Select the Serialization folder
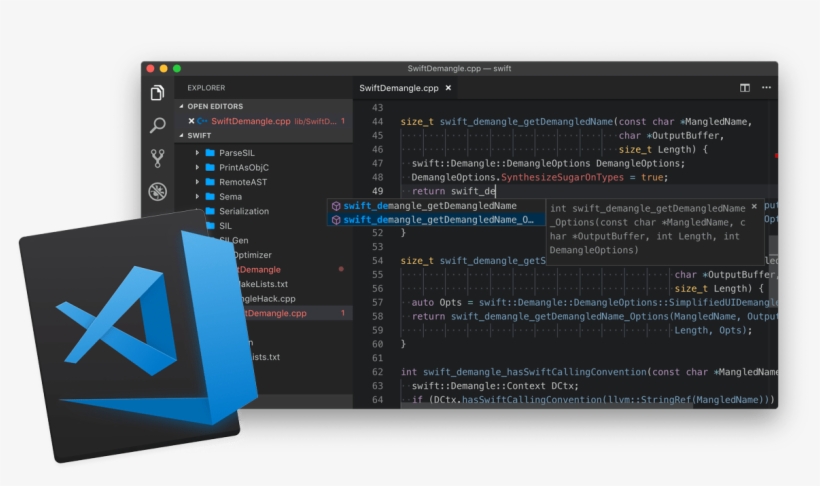Image resolution: width=820 pixels, height=486 pixels. [244, 211]
